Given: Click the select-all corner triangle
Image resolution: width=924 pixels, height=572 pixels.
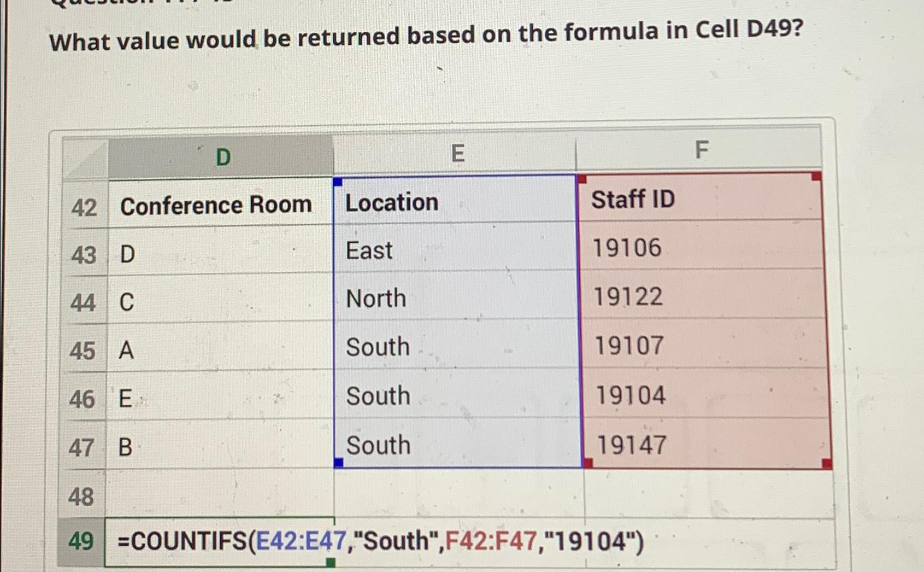Looking at the screenshot, I should pos(85,159).
